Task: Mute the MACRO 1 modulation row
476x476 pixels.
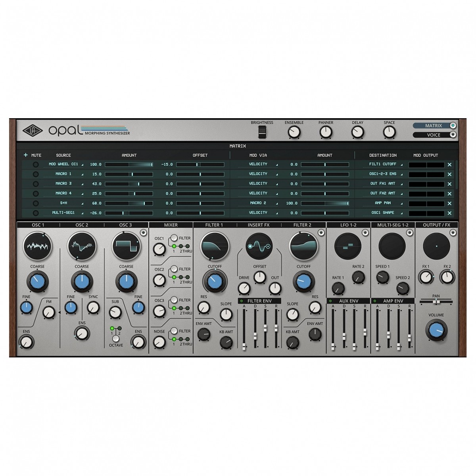Action: [36, 174]
